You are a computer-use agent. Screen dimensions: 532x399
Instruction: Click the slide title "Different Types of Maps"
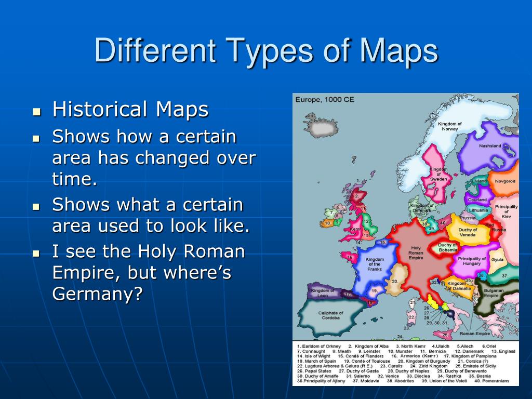(x=267, y=50)
